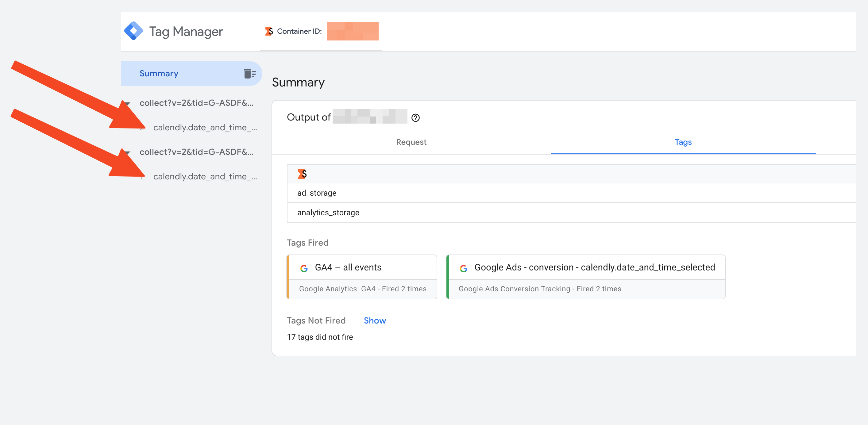
Task: Click the server icon next to Container ID
Action: (269, 31)
